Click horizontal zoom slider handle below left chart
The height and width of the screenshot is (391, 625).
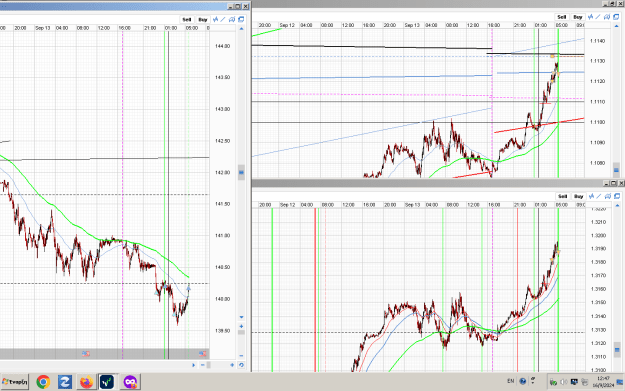(x=208, y=365)
